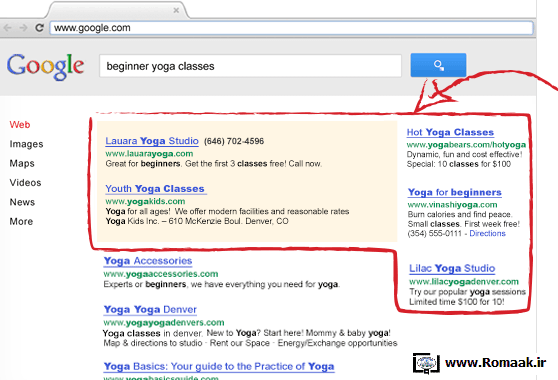Click 'Map & directions to studio' snippet line

point(251,343)
